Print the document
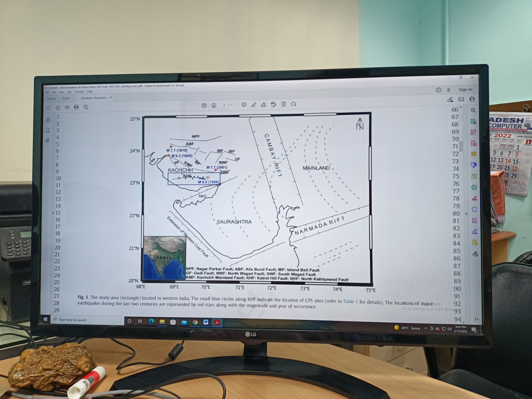The width and height of the screenshot is (532, 399). tap(76, 107)
